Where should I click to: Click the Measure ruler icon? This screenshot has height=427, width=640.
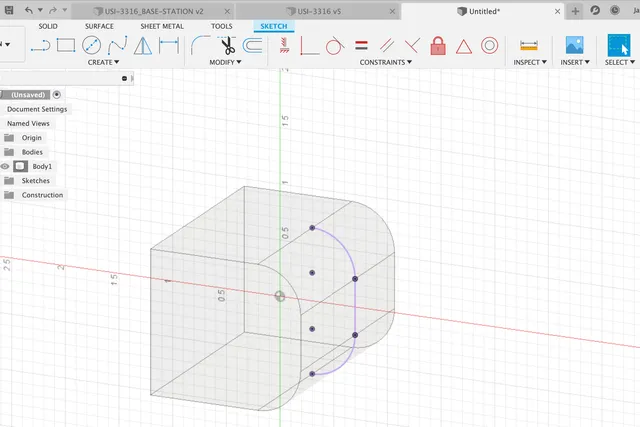(x=529, y=45)
